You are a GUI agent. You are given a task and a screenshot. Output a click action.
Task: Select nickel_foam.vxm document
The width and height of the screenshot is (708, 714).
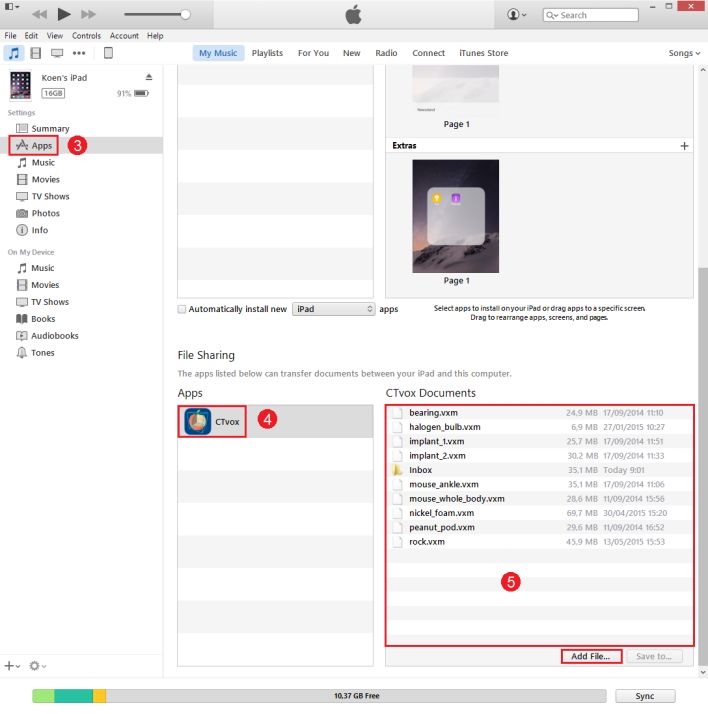click(x=540, y=513)
